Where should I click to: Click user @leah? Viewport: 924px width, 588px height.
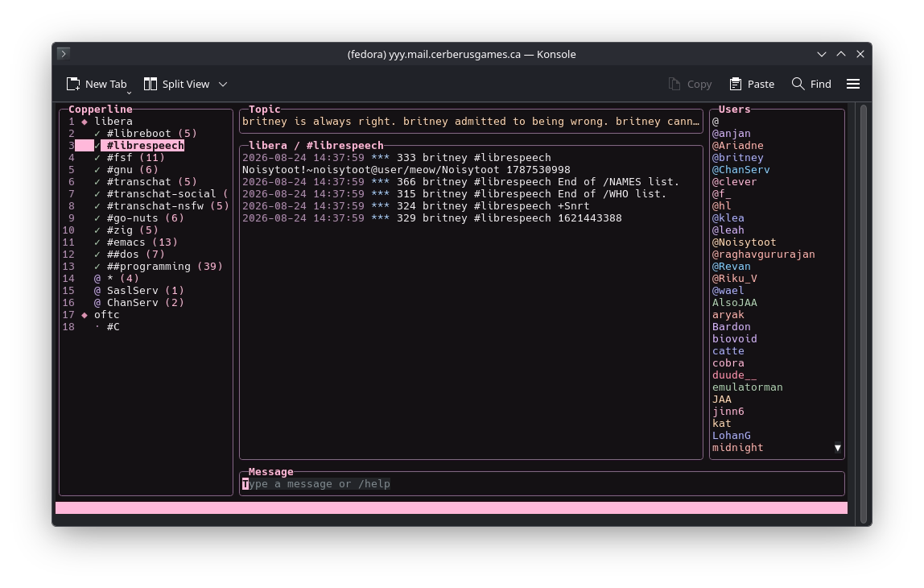point(728,230)
